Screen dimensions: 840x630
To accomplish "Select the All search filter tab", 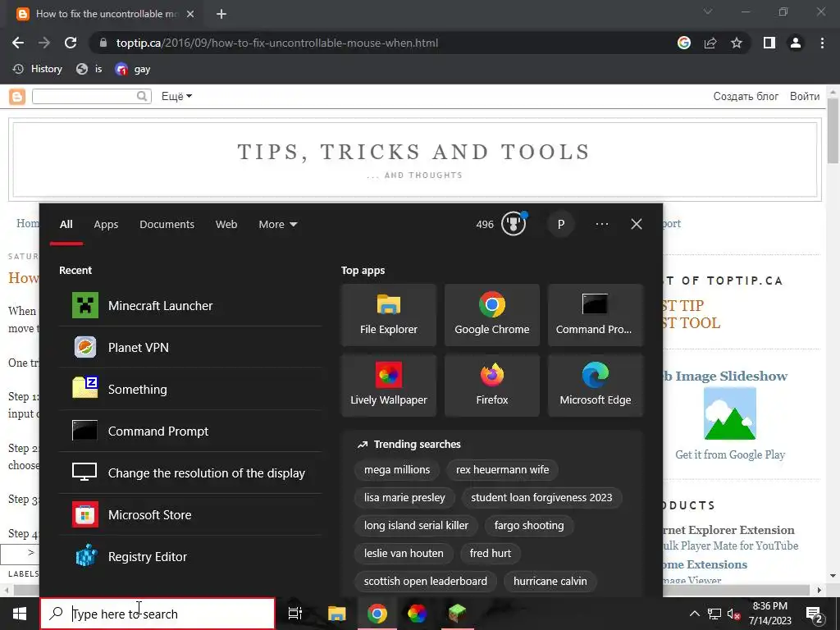I will [x=66, y=225].
